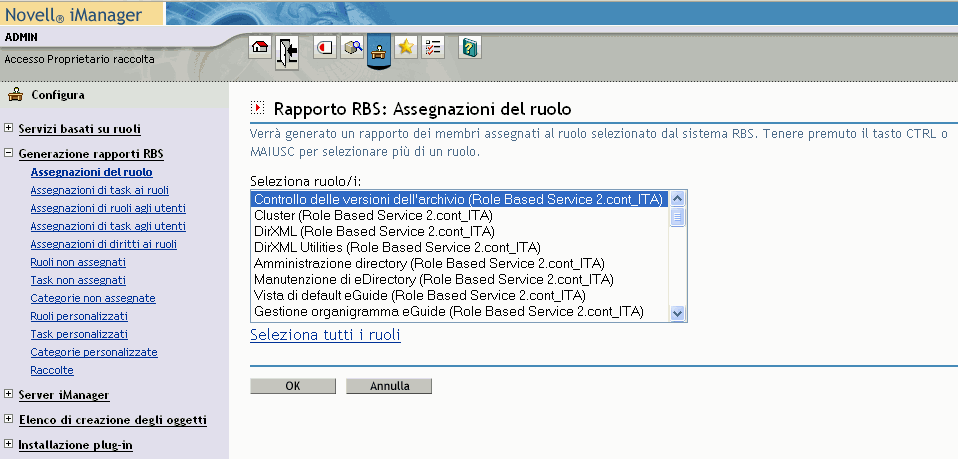Click the role list scrollbar thumb

click(677, 217)
